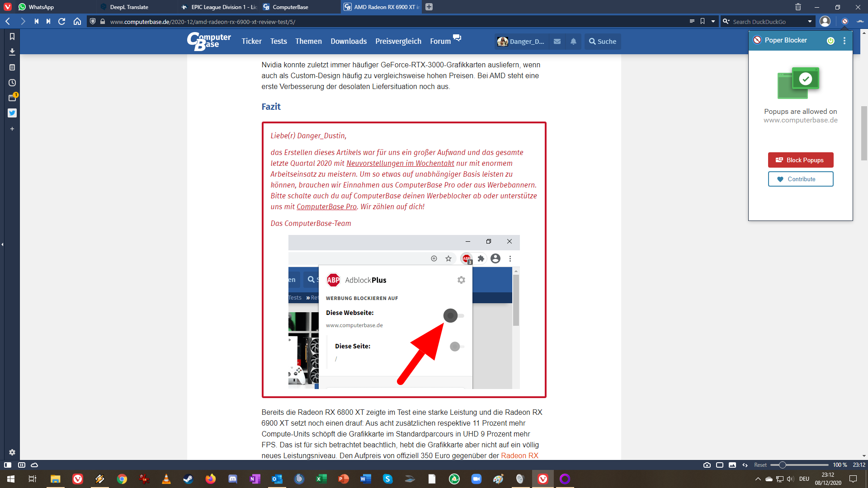Image resolution: width=868 pixels, height=488 pixels.
Task: Open Poper Blocker three-dot menu
Action: pos(844,41)
